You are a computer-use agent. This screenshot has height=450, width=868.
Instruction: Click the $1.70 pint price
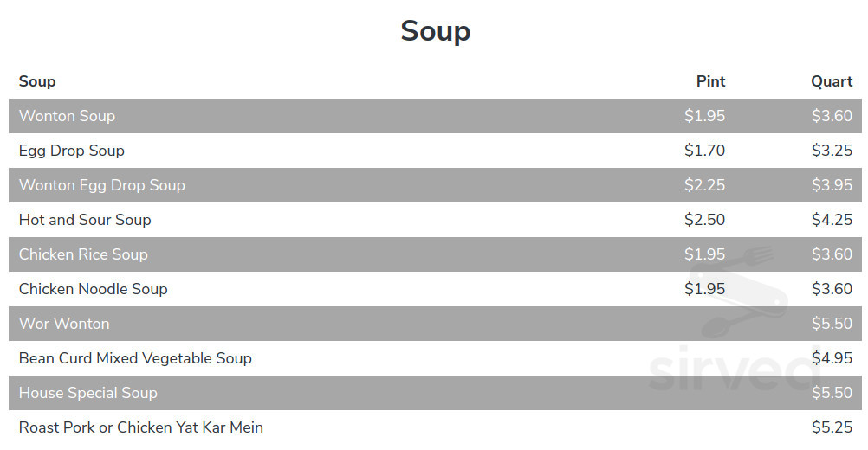tap(704, 151)
